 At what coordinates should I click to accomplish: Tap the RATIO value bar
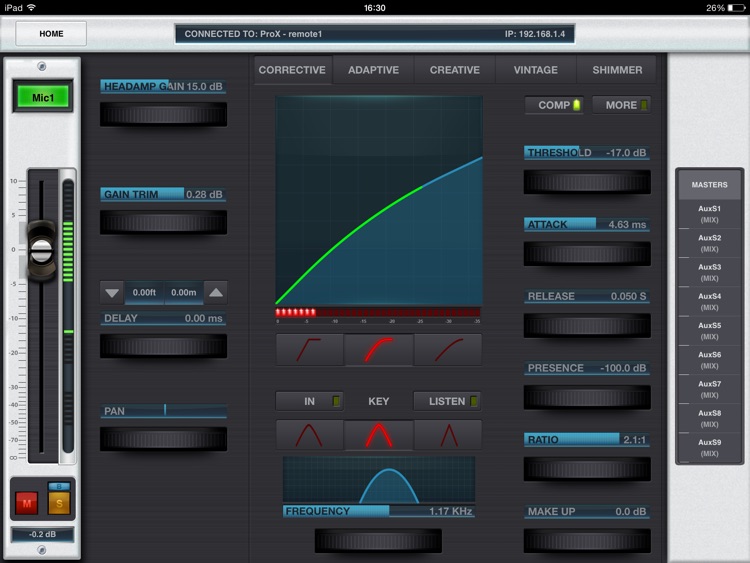click(x=587, y=440)
